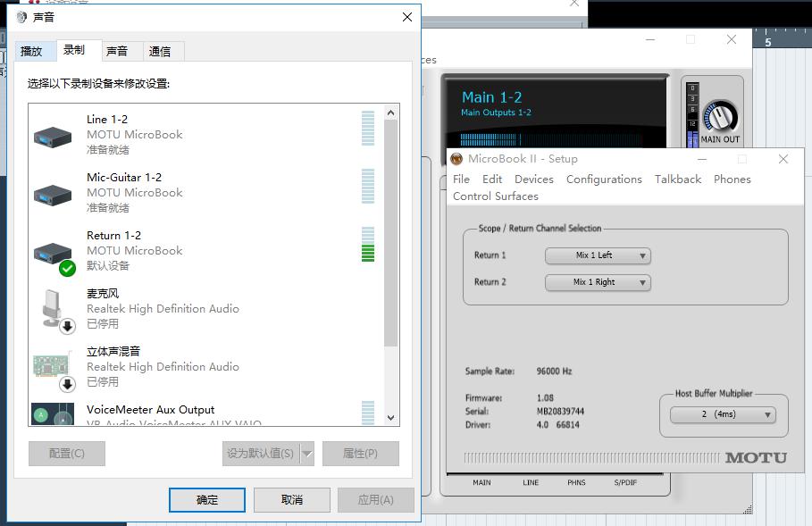
Task: Click the MicroBook II Setup title icon
Action: pyautogui.click(x=456, y=159)
